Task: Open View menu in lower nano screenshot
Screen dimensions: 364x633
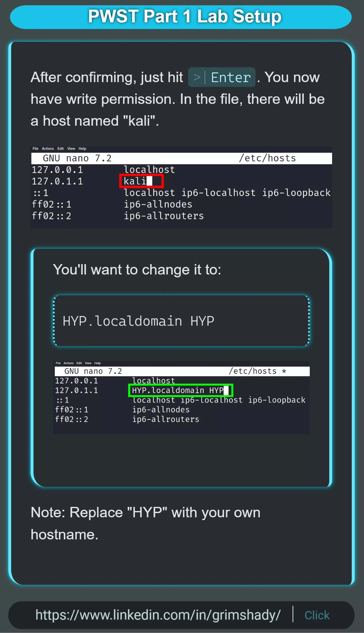Action: (x=88, y=363)
